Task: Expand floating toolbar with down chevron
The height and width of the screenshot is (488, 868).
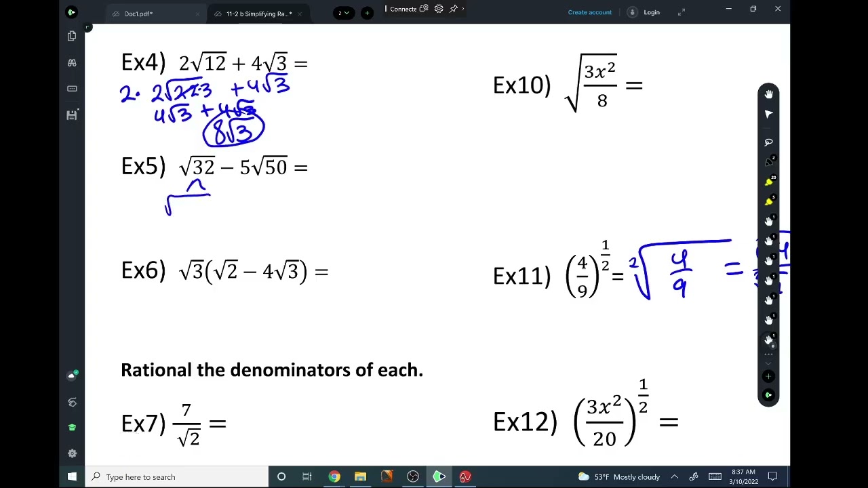Action: (x=768, y=364)
